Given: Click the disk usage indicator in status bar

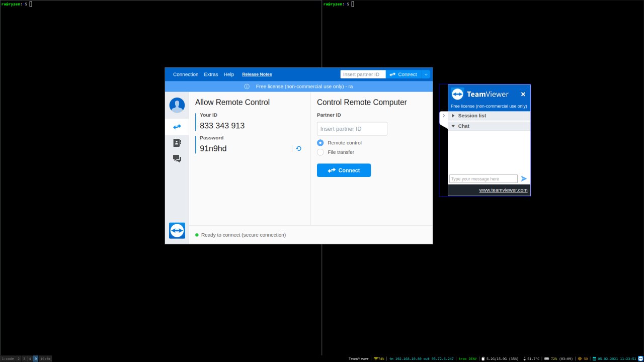Looking at the screenshot, I should point(500,358).
